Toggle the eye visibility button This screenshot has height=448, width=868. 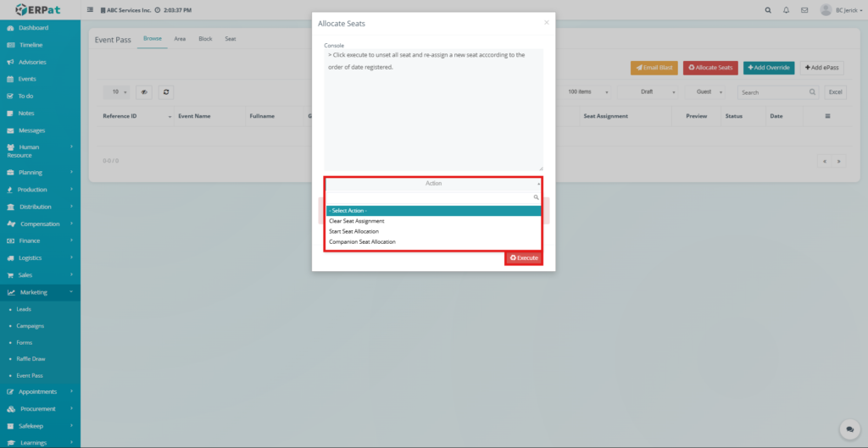[144, 91]
